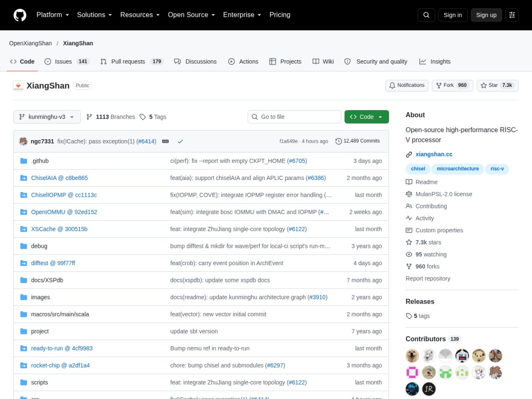Click the link icon beside xiangshan.cc

(x=409, y=155)
